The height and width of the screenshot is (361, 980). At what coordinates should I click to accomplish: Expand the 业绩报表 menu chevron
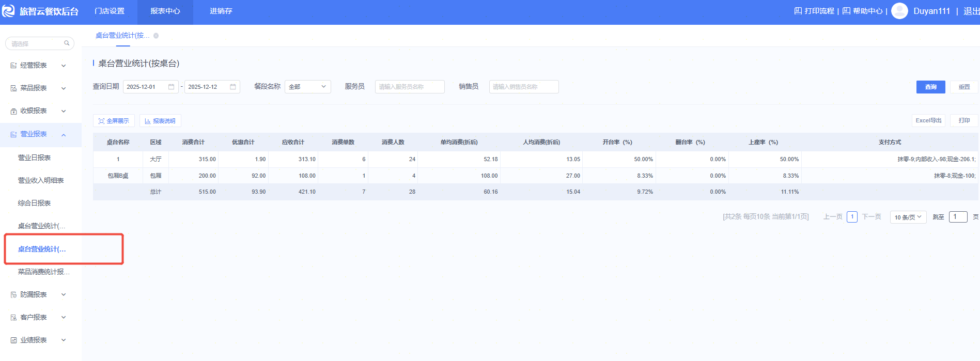click(64, 340)
